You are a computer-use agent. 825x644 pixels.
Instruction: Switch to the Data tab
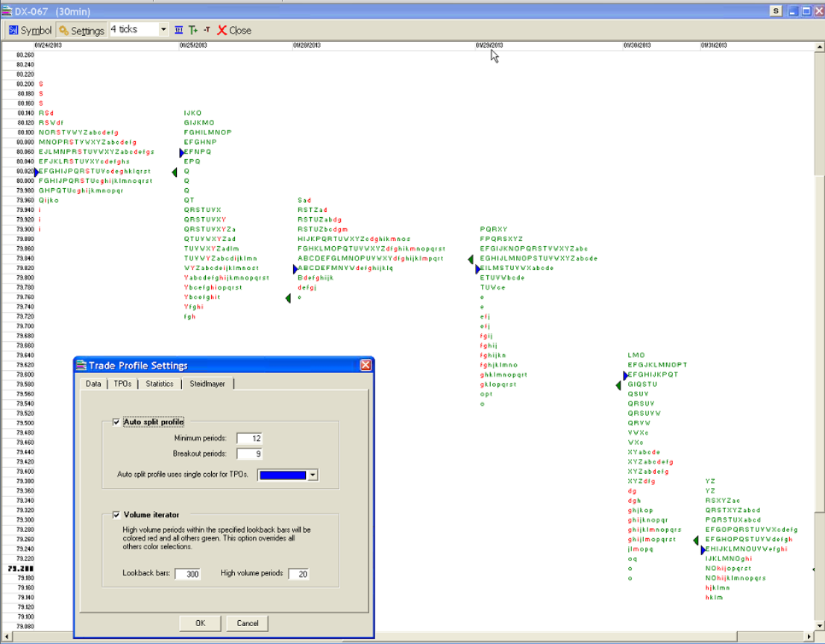pos(93,384)
